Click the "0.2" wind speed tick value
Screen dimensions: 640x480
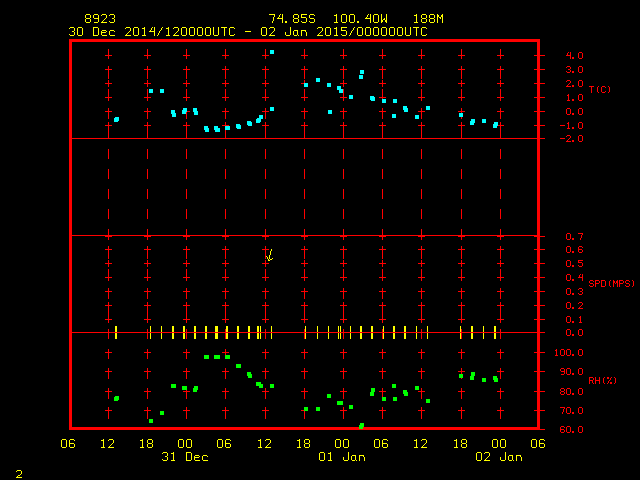tap(574, 306)
